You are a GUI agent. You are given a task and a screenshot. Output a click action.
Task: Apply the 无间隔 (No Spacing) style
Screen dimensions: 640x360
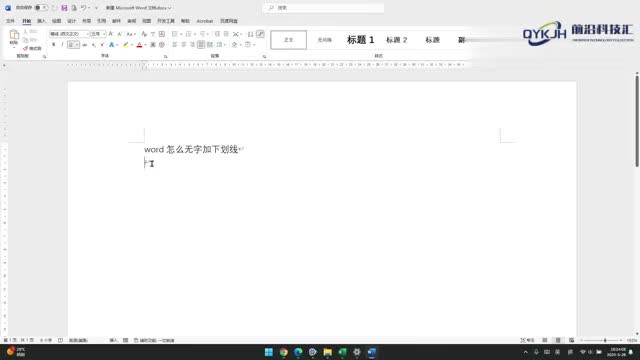click(324, 40)
